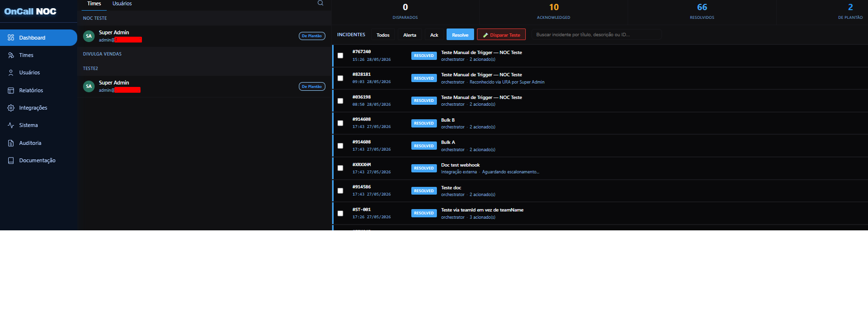Viewport: 868px width, 325px height.
Task: Select the Bulk B incident checkbox
Action: [x=340, y=123]
